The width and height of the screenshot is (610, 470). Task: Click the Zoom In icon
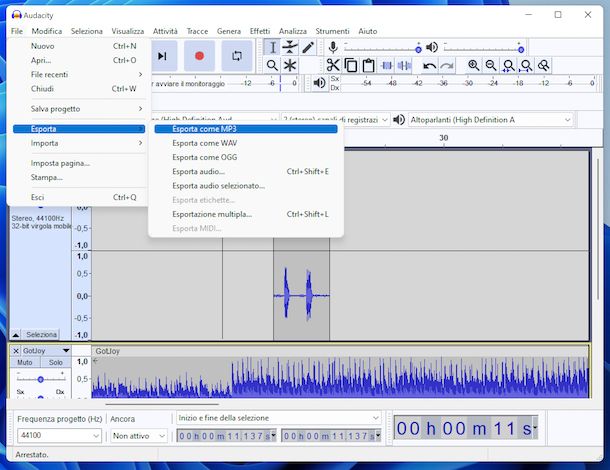coord(473,65)
